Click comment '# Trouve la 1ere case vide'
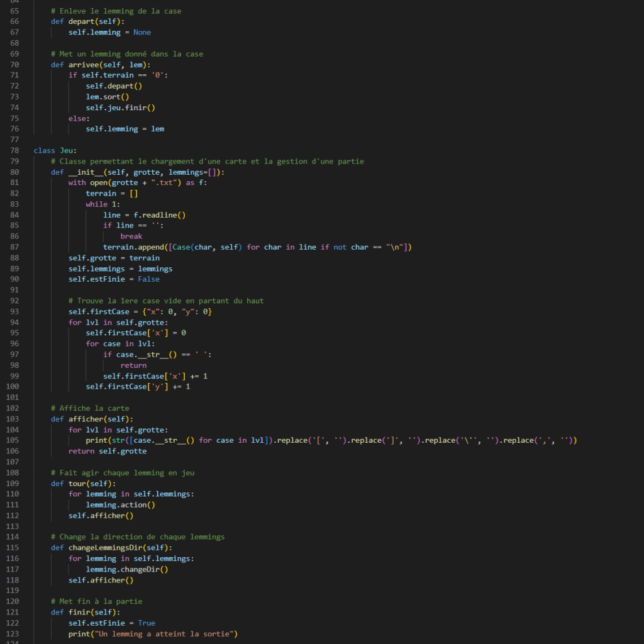 tap(166, 301)
